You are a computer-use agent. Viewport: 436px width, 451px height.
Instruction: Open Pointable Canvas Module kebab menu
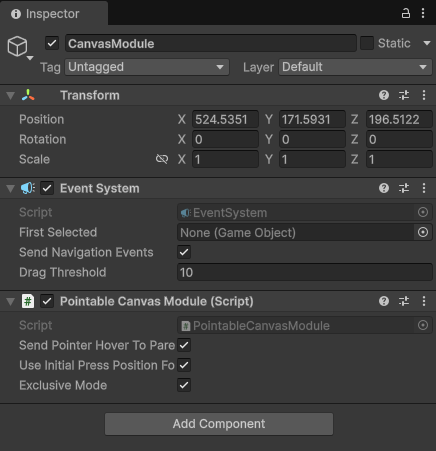[x=424, y=301]
